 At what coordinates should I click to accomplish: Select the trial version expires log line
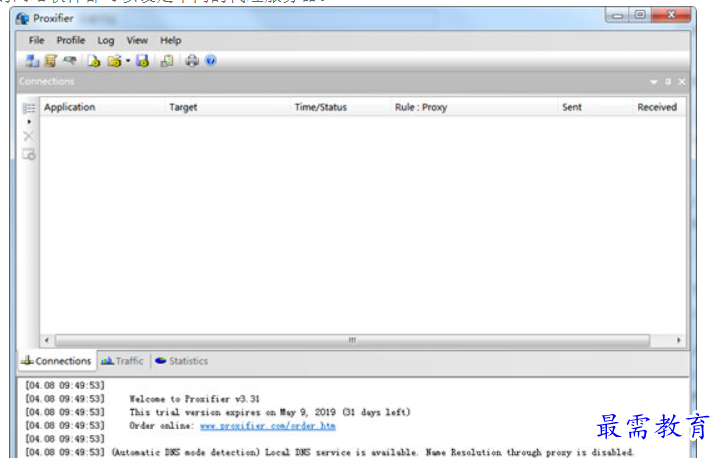coord(270,412)
